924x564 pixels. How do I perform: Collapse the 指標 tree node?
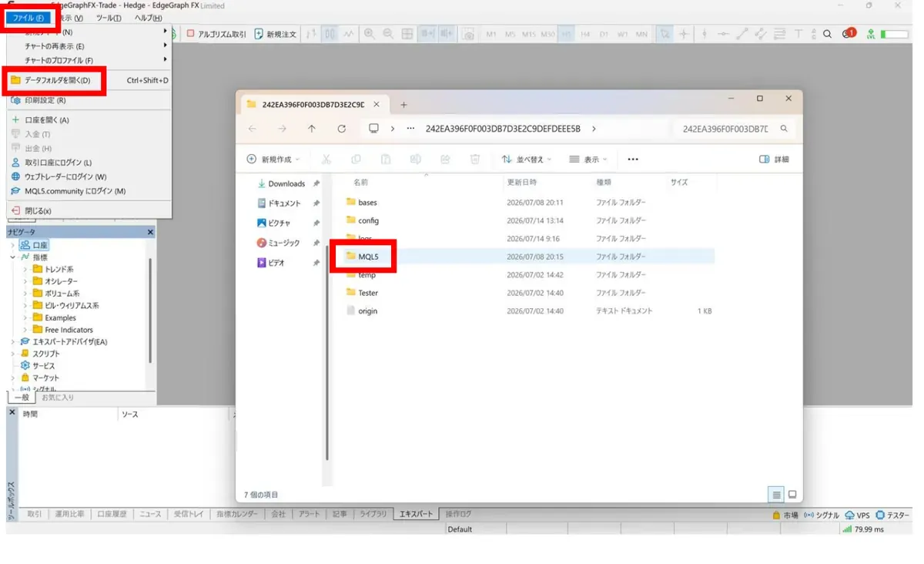[13, 257]
